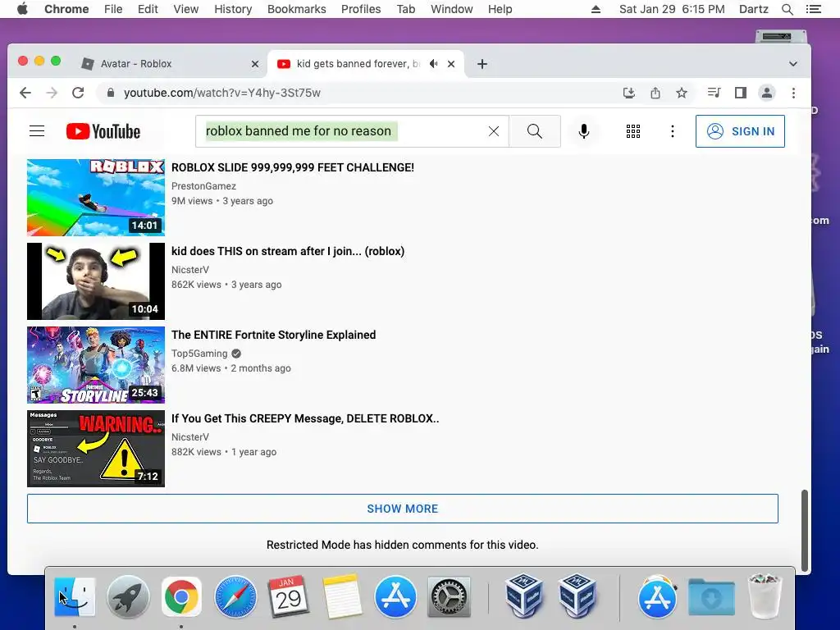Install app via address bar icon
This screenshot has width=840, height=630.
629,93
